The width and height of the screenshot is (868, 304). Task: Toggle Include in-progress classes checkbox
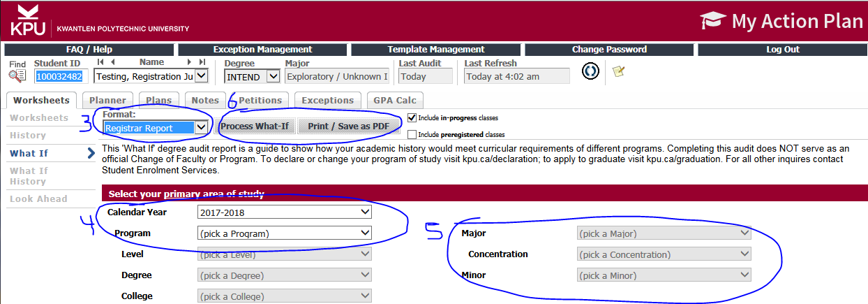pos(412,118)
